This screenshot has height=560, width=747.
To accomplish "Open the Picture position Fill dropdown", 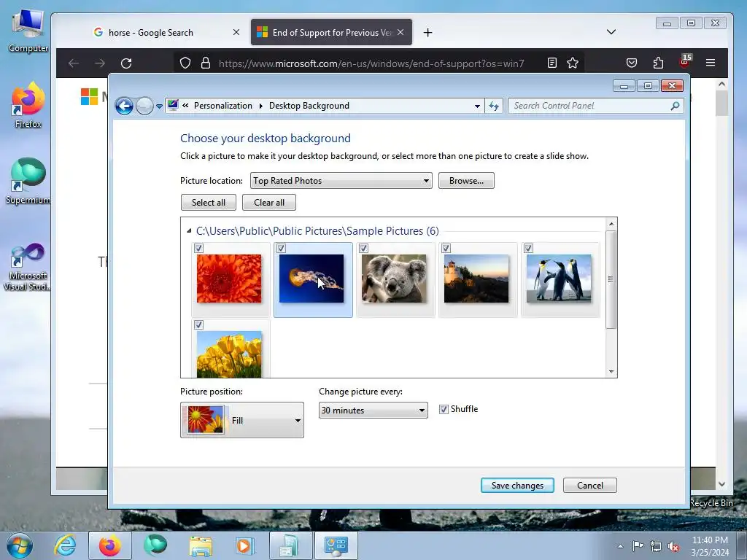I will [242, 420].
